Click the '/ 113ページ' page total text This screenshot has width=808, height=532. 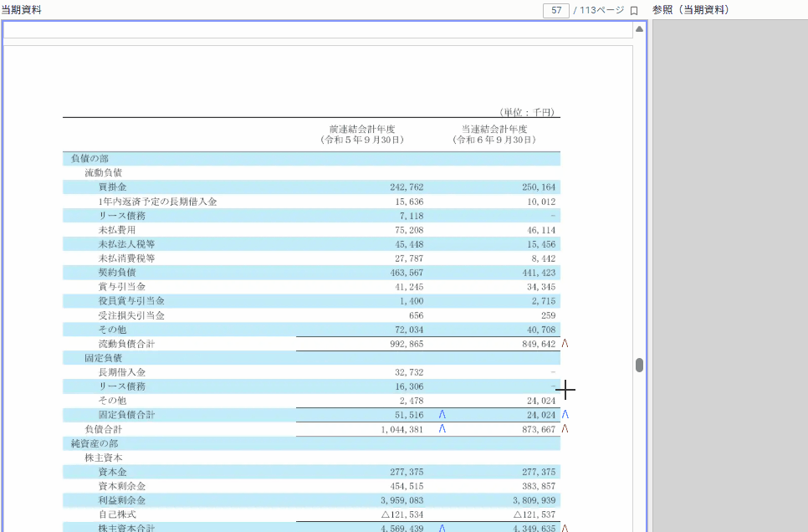pyautogui.click(x=599, y=10)
